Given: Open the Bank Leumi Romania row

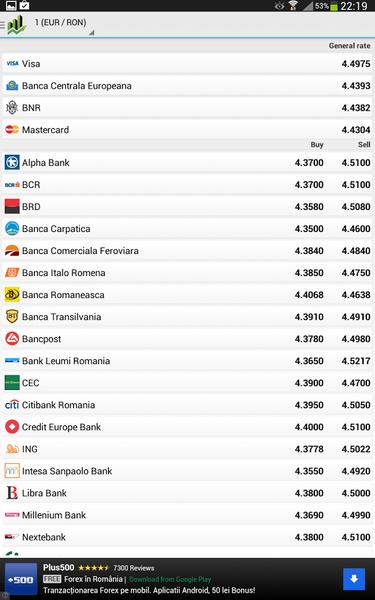Looking at the screenshot, I should (x=187, y=361).
